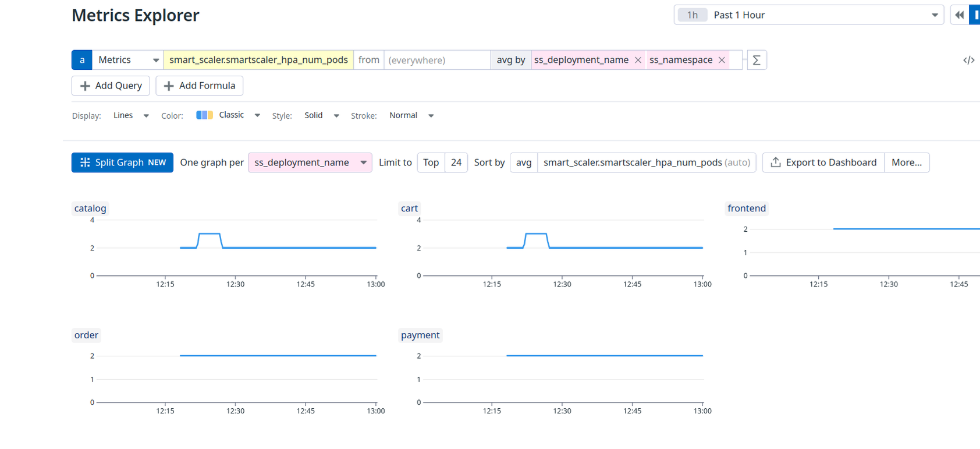Viewport: 980px width, 449px height.
Task: Open the Stroke Normal dropdown
Action: point(411,115)
